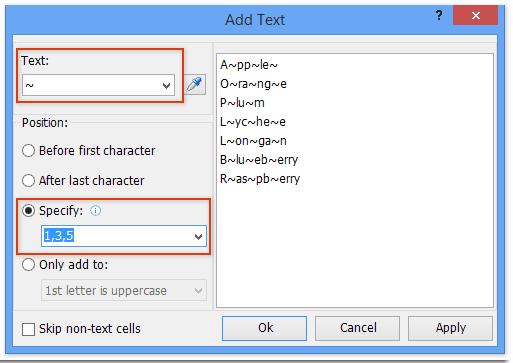Enable Skip non-text cells checkbox
This screenshot has width=513, height=363.
[x=28, y=329]
